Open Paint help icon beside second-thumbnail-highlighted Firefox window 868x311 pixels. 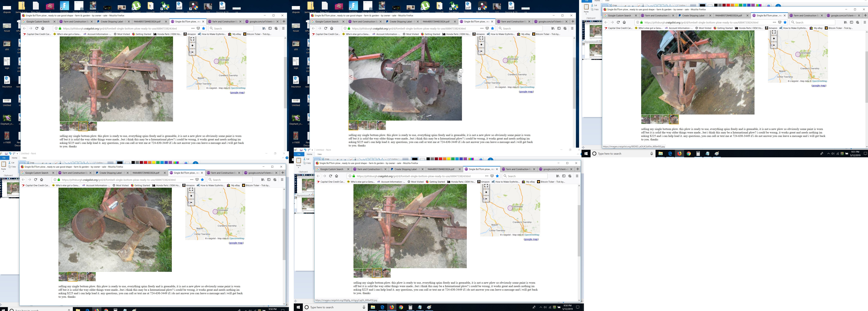pyautogui.click(x=287, y=158)
